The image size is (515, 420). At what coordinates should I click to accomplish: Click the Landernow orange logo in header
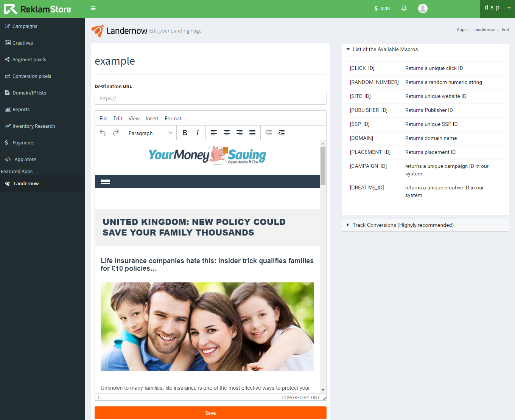pyautogui.click(x=98, y=31)
